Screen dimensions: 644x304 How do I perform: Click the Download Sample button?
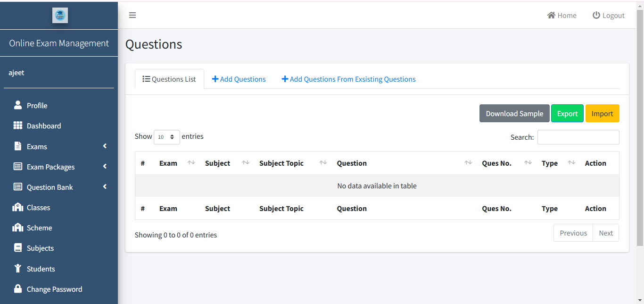point(514,113)
